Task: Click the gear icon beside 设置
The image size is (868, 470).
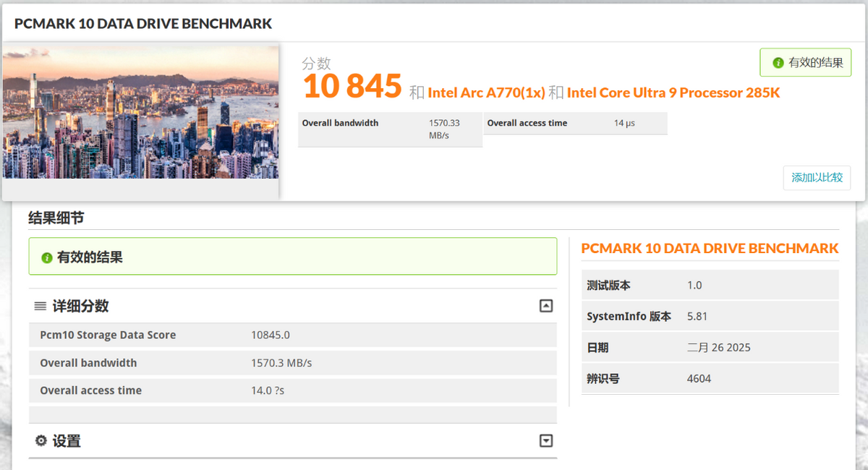Action: point(41,440)
